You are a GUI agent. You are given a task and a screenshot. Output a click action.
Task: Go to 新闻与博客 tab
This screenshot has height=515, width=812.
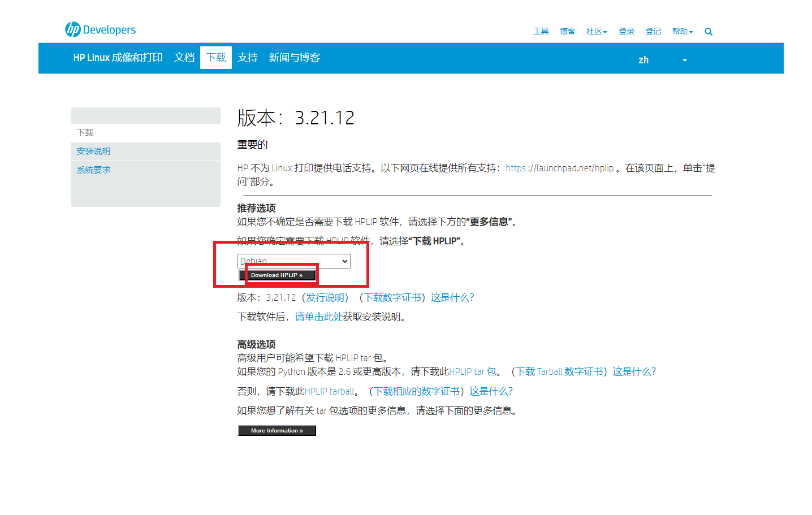click(295, 58)
